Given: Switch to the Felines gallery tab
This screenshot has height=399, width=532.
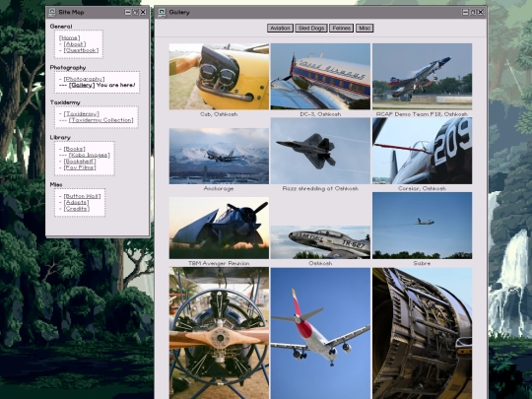Looking at the screenshot, I should point(341,29).
